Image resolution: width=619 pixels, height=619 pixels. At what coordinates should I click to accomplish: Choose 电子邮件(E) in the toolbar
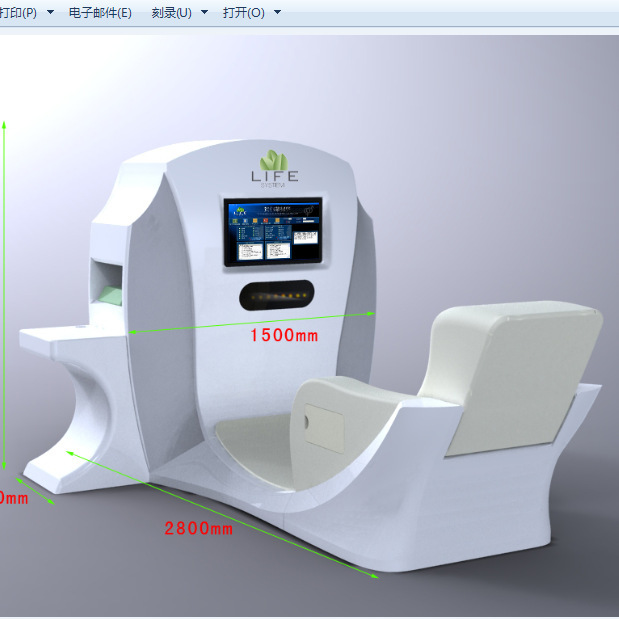[100, 13]
